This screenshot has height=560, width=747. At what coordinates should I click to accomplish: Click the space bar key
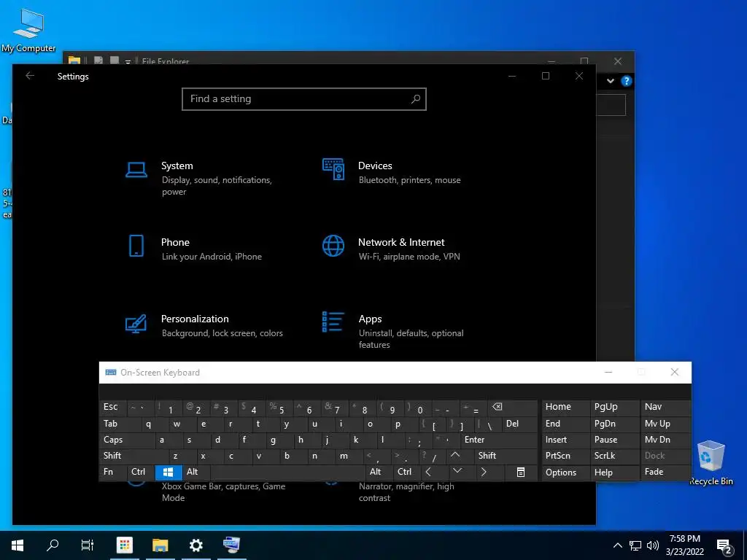[x=287, y=472]
